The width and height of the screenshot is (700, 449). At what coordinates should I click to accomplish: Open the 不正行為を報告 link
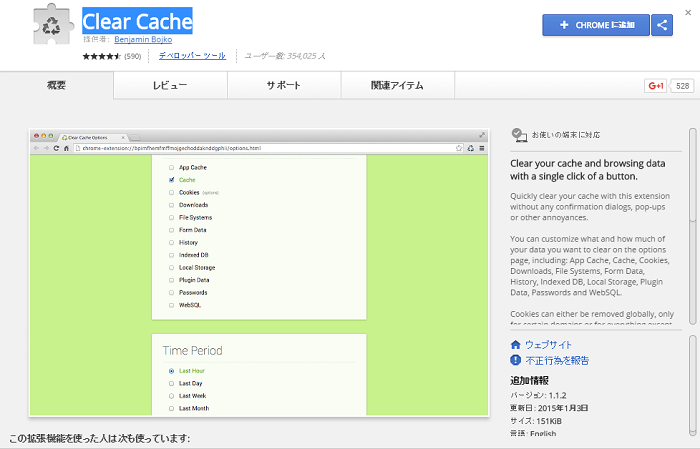click(557, 360)
